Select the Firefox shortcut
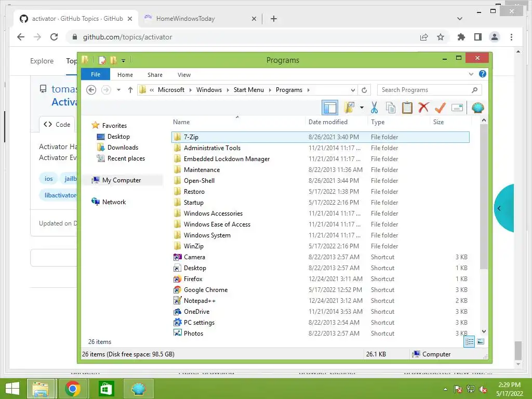The height and width of the screenshot is (399, 532). coord(320,279)
